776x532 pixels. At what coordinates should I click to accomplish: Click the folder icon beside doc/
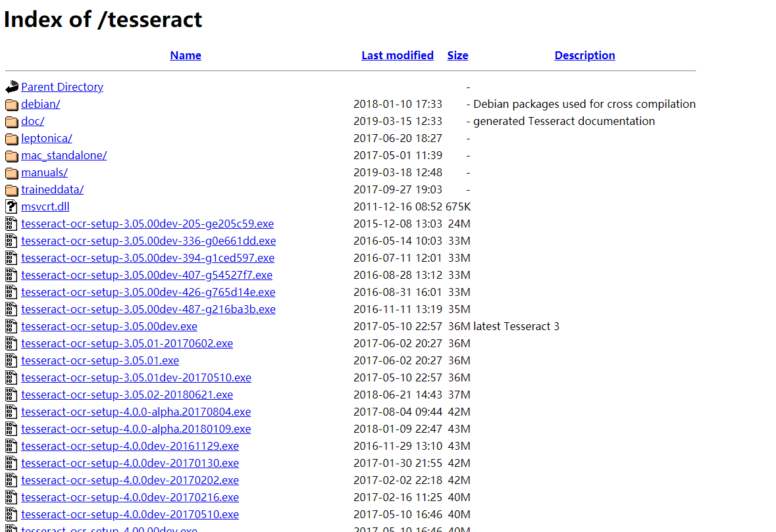click(x=12, y=122)
